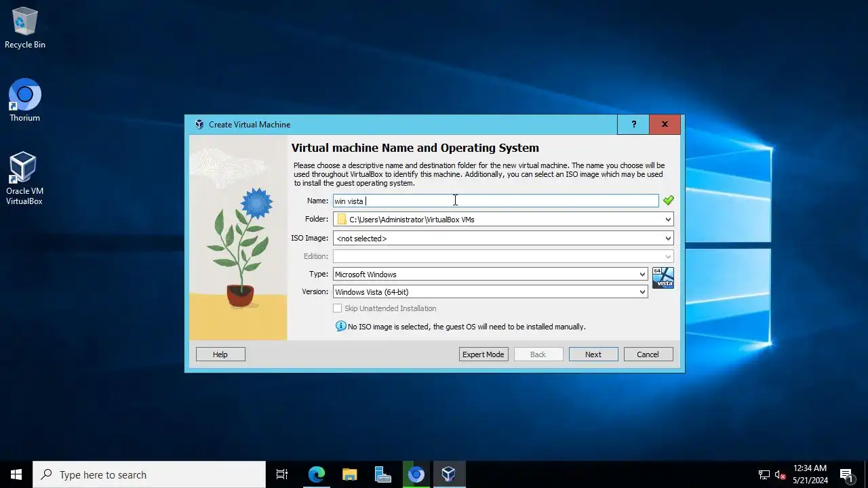
Task: Open the Recycle Bin desktop icon
Action: [25, 28]
